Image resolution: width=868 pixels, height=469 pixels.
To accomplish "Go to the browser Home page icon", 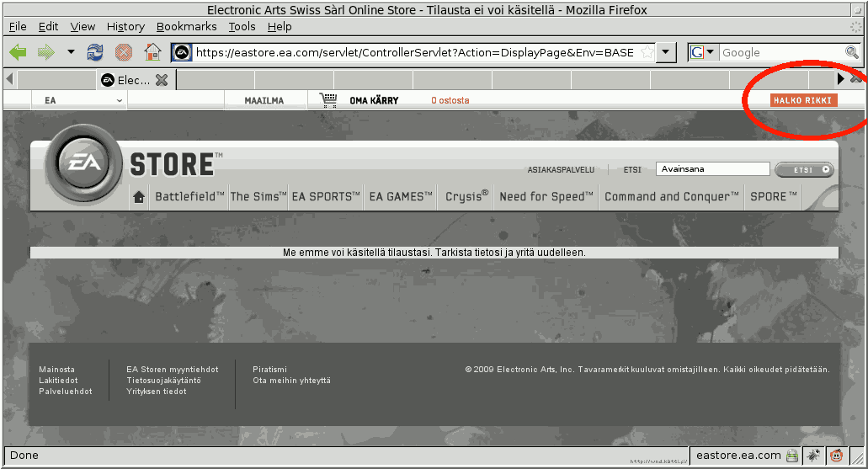I will point(152,52).
